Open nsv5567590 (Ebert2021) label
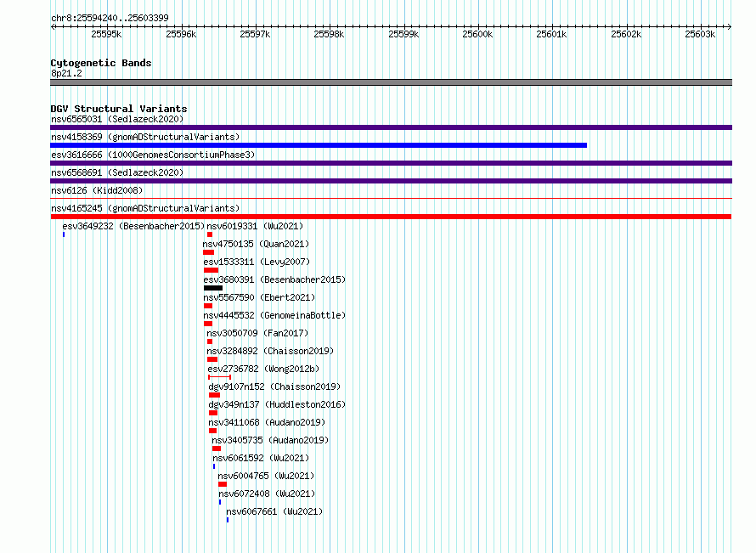This screenshot has width=756, height=553. (x=259, y=297)
